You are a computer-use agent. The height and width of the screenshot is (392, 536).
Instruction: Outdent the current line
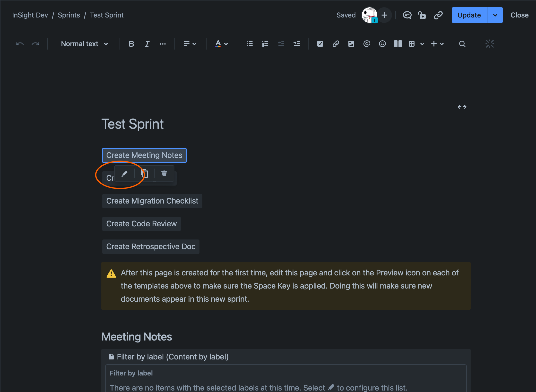click(x=281, y=44)
